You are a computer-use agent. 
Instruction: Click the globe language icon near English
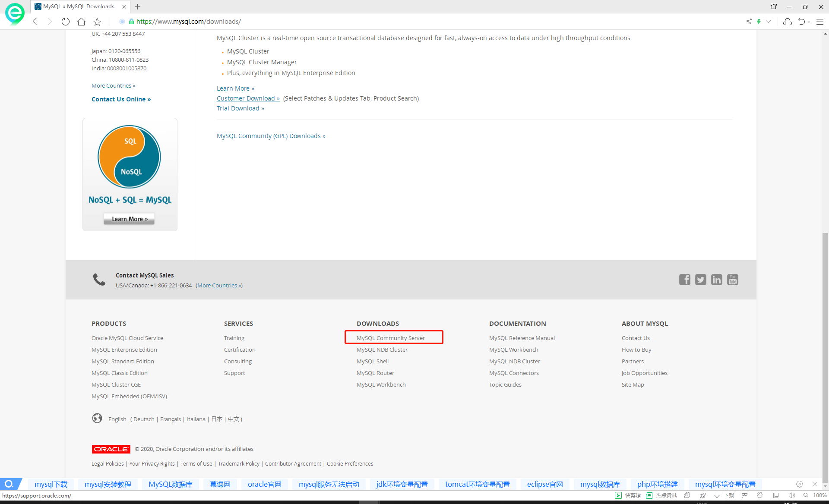[97, 418]
